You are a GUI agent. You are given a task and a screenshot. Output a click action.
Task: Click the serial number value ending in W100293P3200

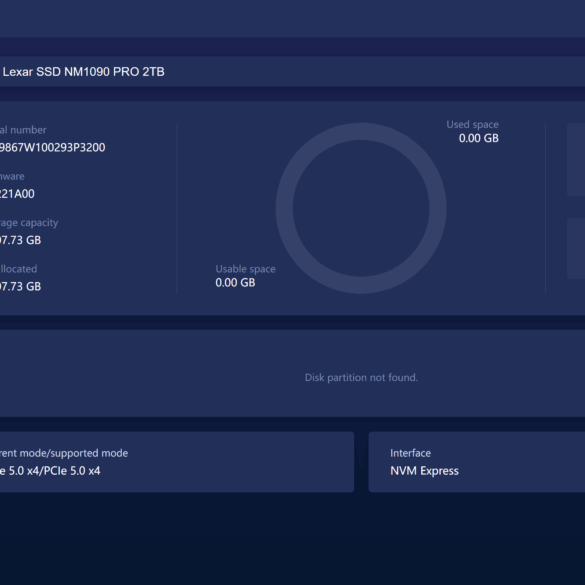coord(53,147)
